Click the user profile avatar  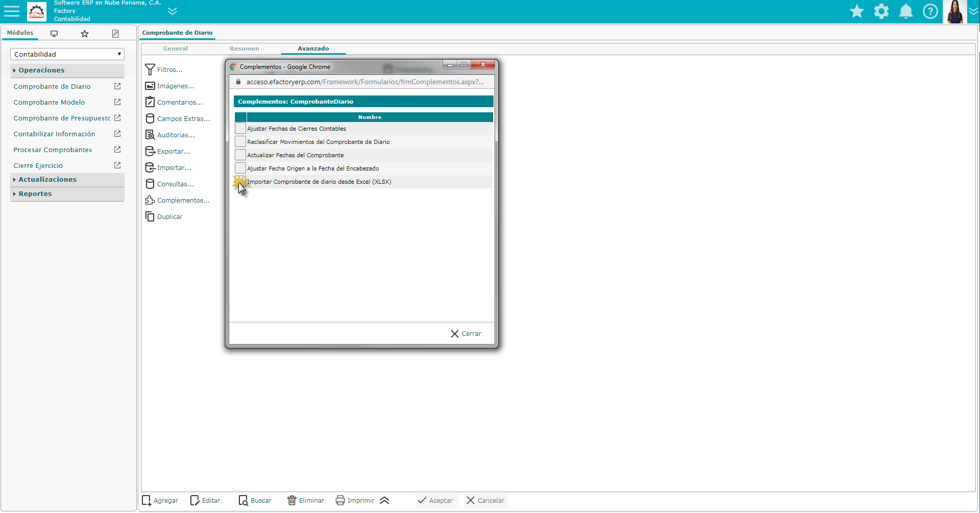pyautogui.click(x=955, y=11)
